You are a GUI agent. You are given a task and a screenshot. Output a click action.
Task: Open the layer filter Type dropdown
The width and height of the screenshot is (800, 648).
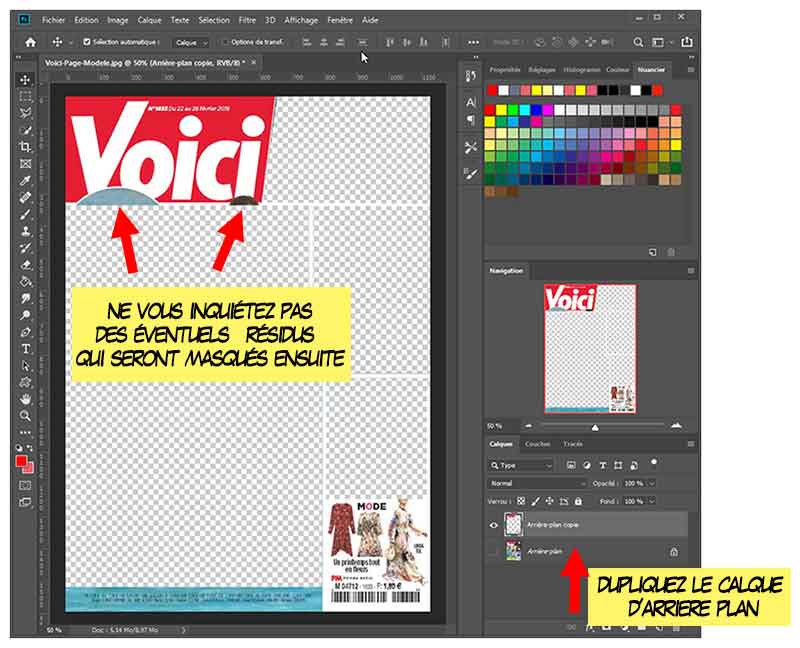[x=520, y=465]
